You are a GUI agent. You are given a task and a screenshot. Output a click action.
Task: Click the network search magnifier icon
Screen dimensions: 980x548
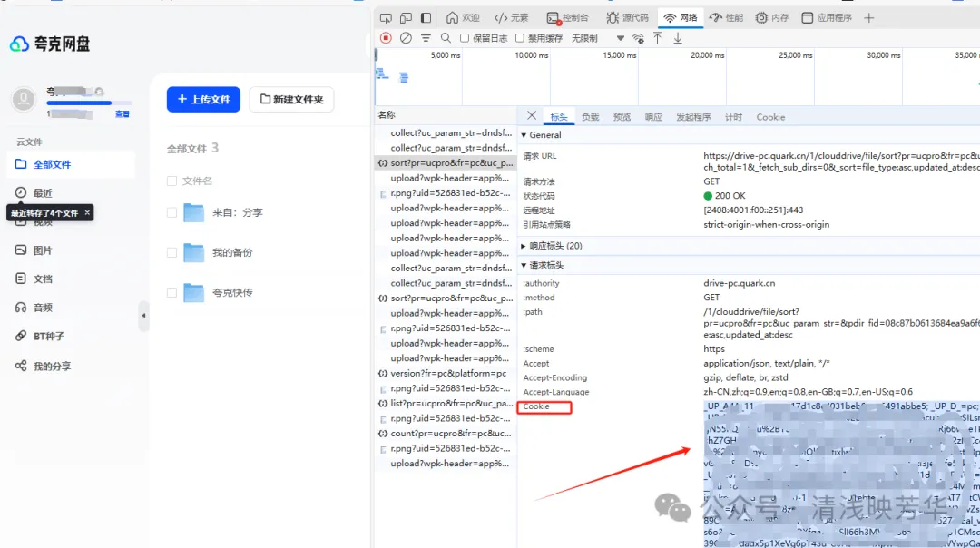click(446, 38)
